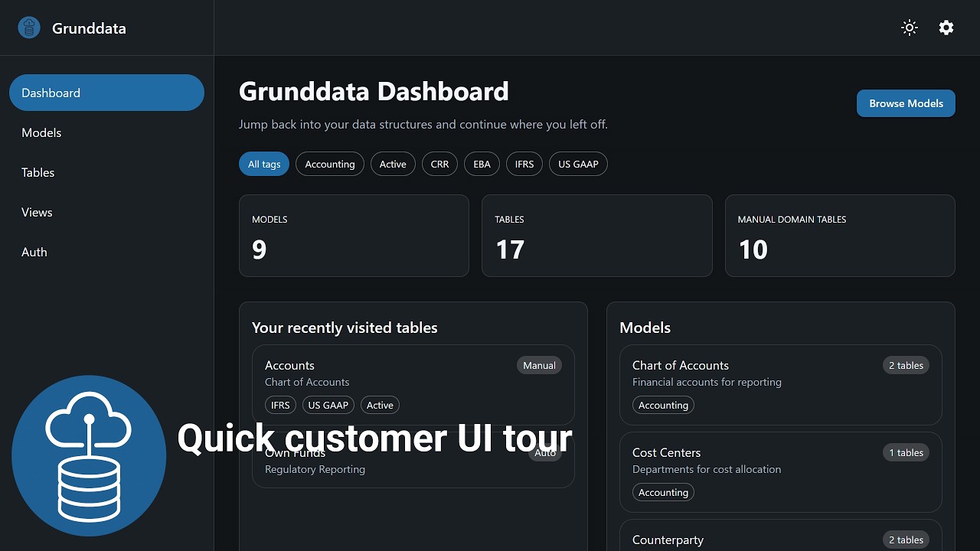Click the Manual badge on Accounts card
Viewport: 980px width, 551px height.
click(539, 365)
